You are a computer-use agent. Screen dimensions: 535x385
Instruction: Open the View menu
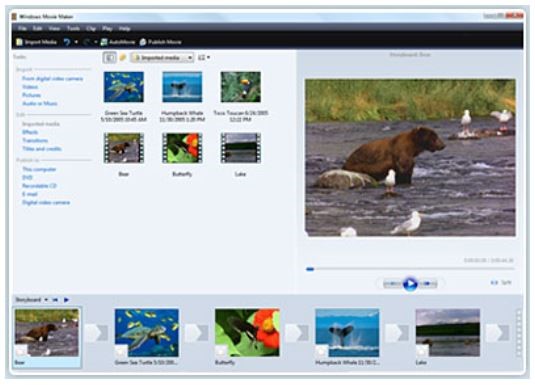[x=54, y=28]
